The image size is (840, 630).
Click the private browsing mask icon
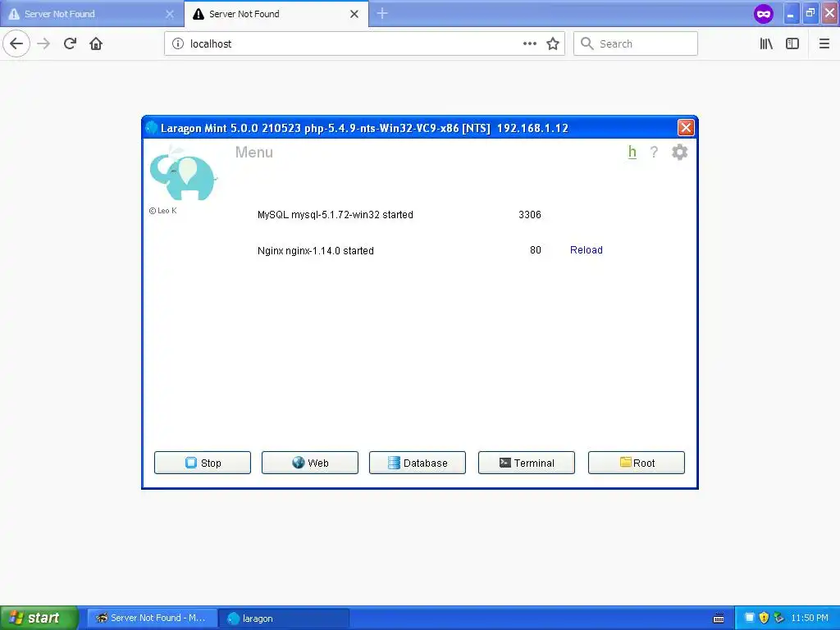(x=764, y=14)
